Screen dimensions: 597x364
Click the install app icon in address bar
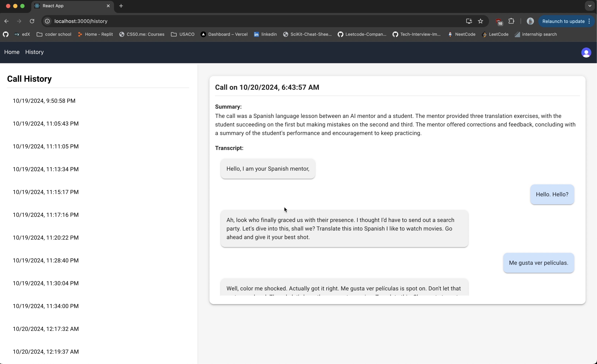[x=469, y=21]
